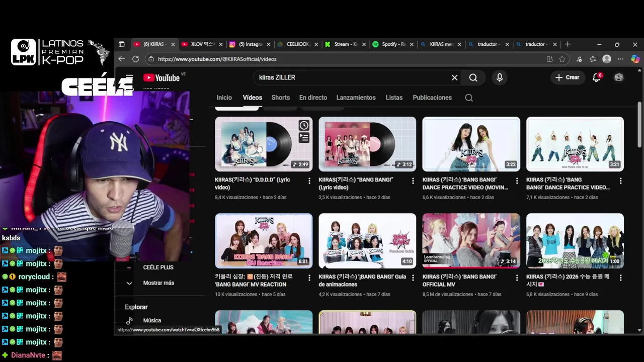The width and height of the screenshot is (644, 362).
Task: Open a new browser tab with the plus
Action: point(568,44)
